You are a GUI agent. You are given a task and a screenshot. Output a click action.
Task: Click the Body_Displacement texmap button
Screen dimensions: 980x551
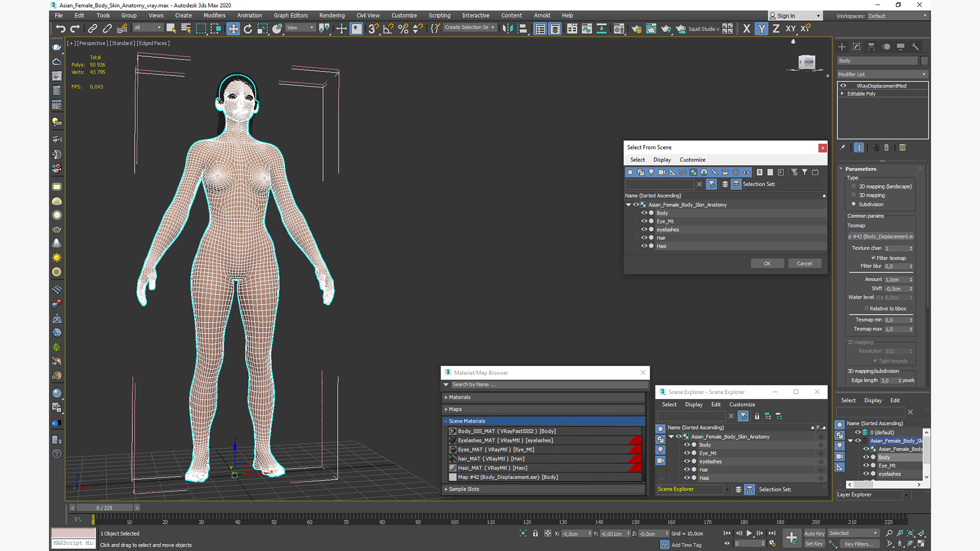point(881,237)
